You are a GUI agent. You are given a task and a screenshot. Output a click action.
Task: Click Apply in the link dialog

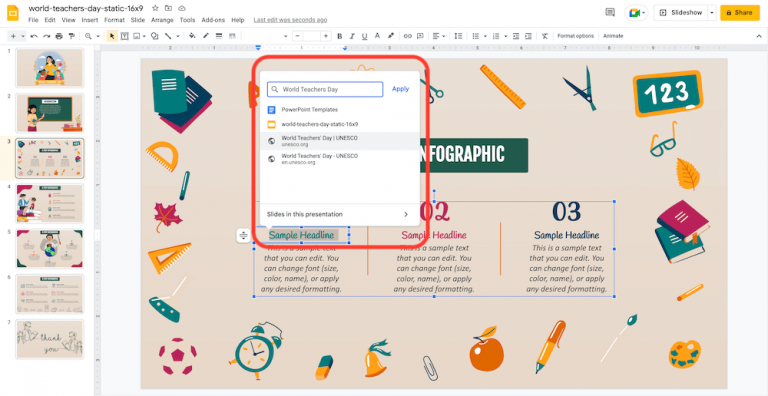(401, 89)
